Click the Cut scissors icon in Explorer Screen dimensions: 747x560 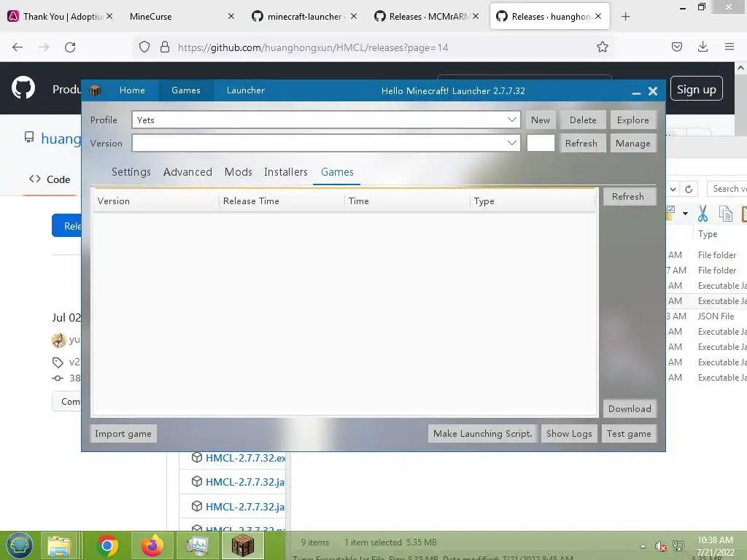click(x=703, y=214)
